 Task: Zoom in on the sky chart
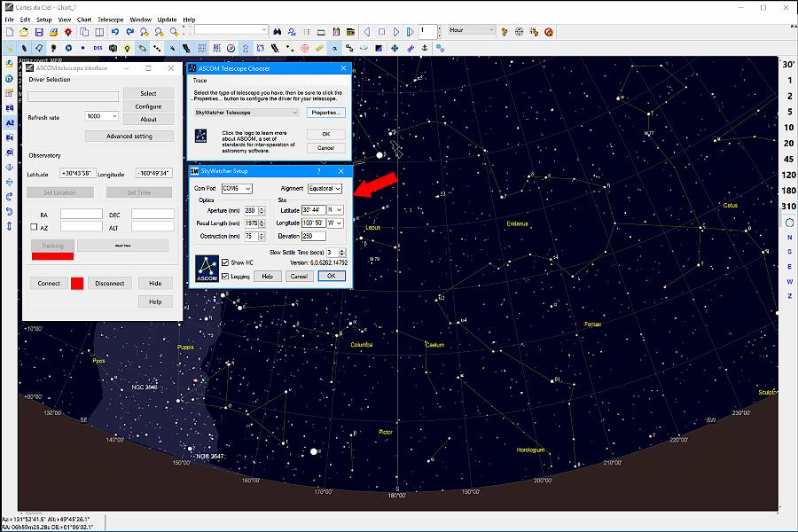(145, 32)
